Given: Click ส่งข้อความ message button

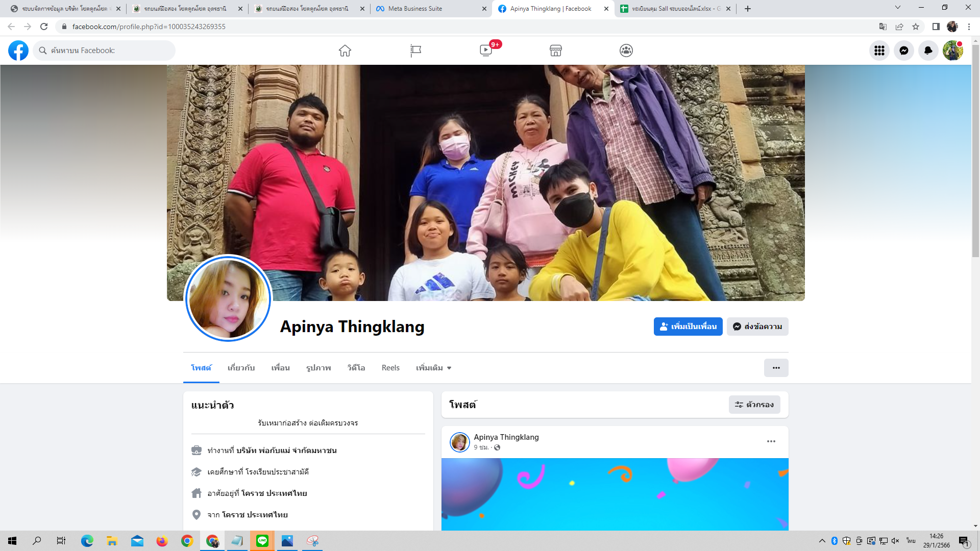Looking at the screenshot, I should pos(757,327).
